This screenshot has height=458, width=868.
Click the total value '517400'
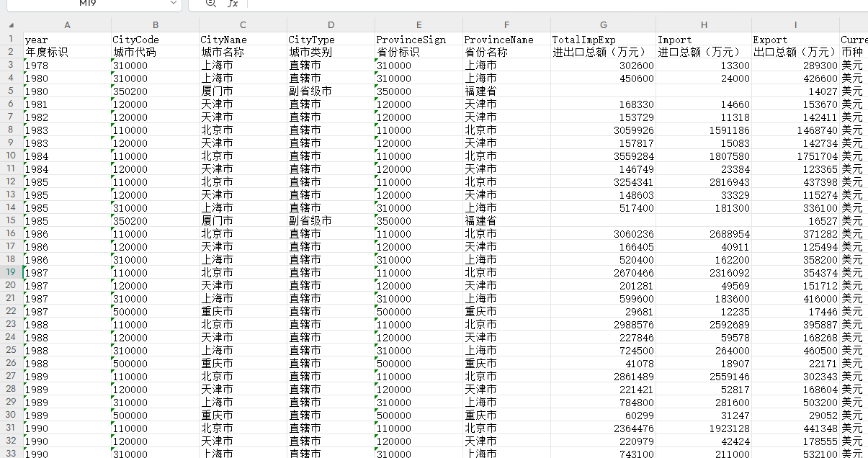[603, 208]
